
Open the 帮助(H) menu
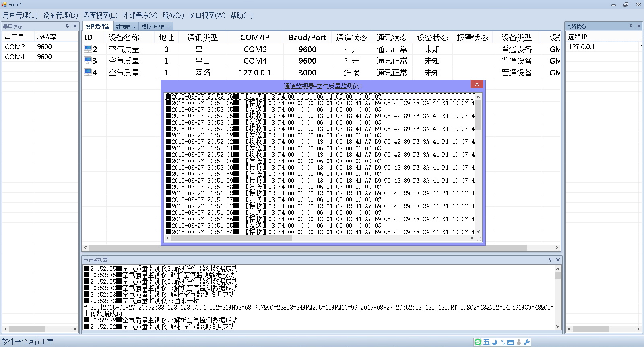(x=242, y=15)
